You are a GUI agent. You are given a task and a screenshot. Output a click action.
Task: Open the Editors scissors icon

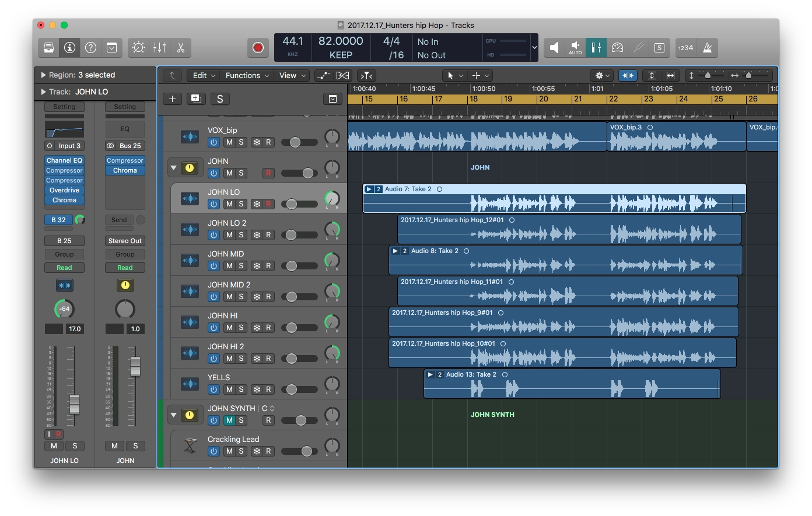click(x=180, y=48)
